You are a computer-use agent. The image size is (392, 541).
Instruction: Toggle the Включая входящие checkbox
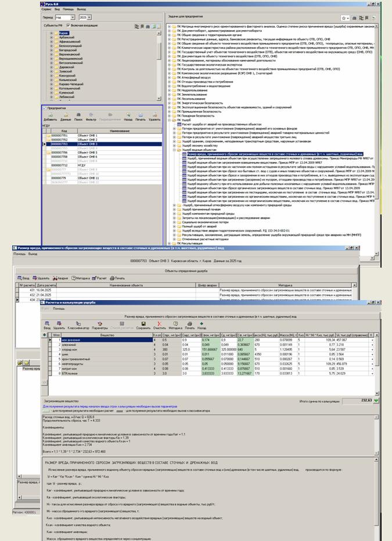tap(69, 26)
